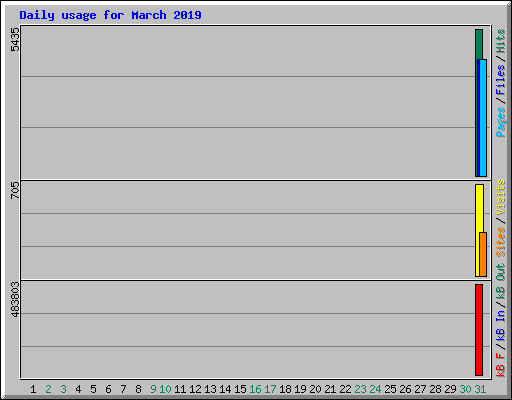
Task: Click day 20 on the x-axis
Action: tap(315, 389)
